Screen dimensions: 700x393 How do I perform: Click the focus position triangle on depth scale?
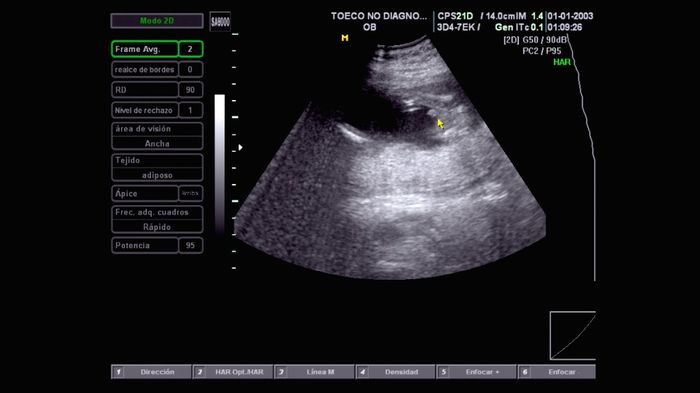pos(241,147)
